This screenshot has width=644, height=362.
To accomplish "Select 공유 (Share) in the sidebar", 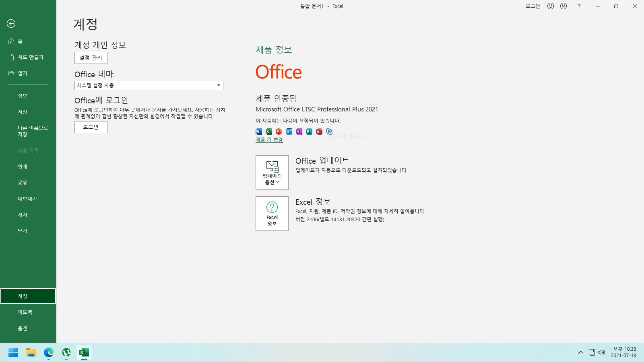I will pos(28,183).
